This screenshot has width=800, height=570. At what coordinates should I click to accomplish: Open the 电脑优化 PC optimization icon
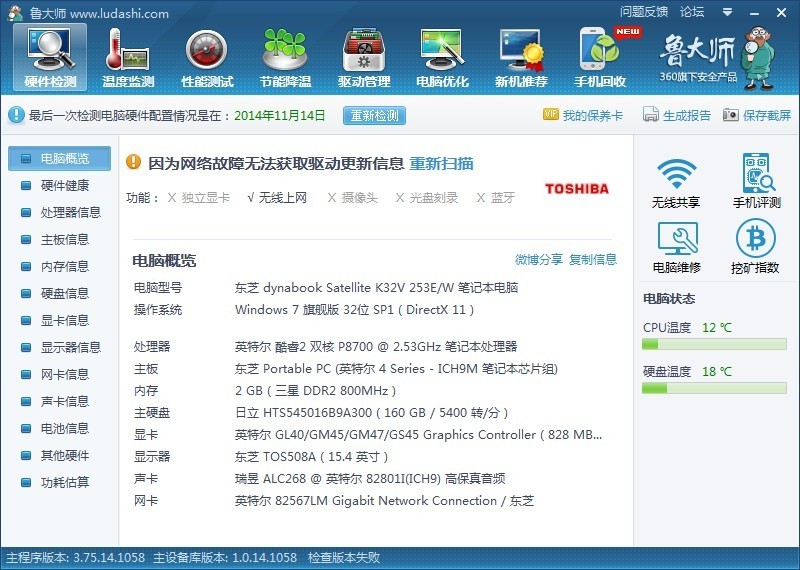(x=442, y=58)
